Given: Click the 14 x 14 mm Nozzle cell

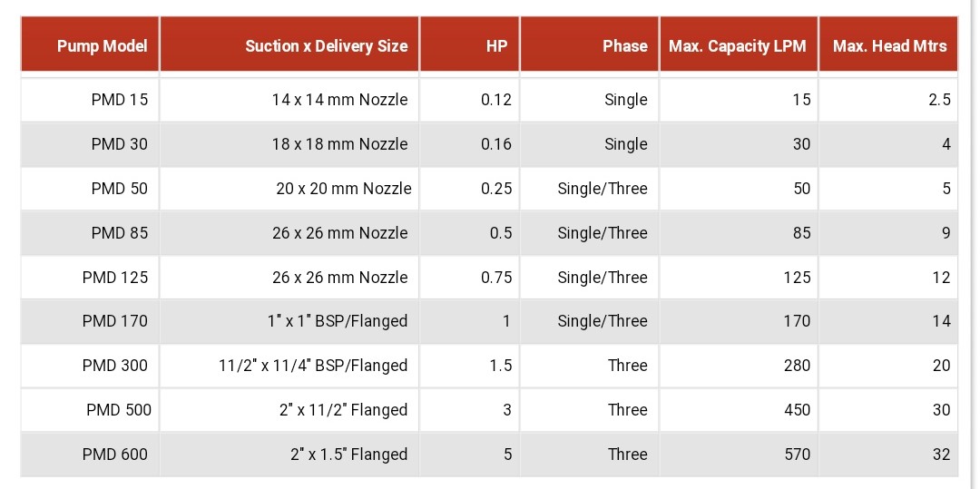Looking at the screenshot, I should (339, 100).
